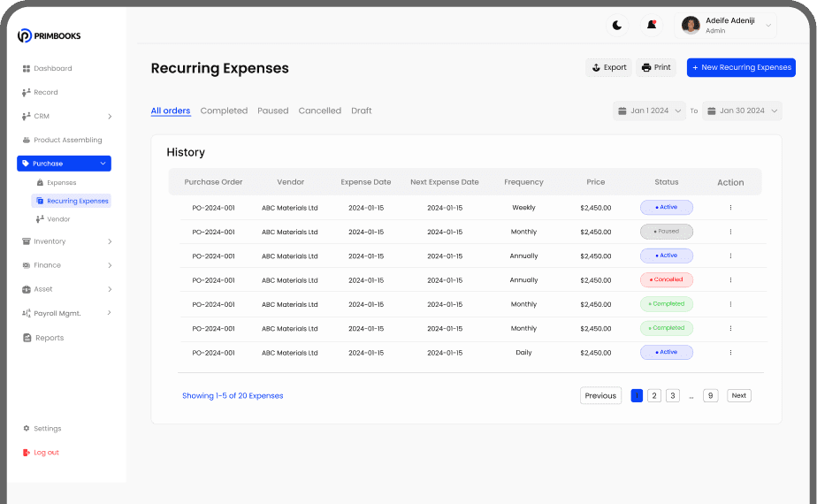The height and width of the screenshot is (504, 817).
Task: Export the recurring expenses list
Action: coord(608,67)
